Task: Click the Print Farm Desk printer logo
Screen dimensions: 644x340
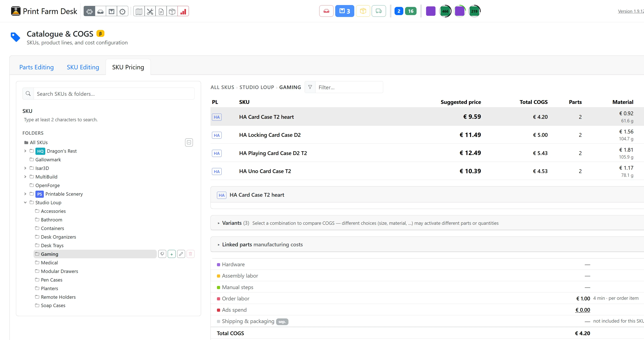Action: point(16,11)
